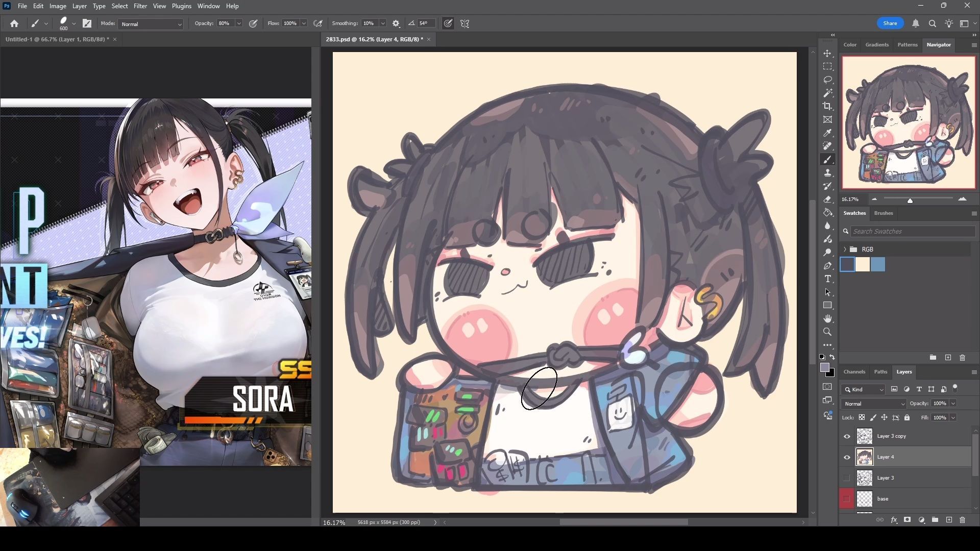Screen dimensions: 980x551
Task: Hide the Layer 3 copy layer
Action: tap(847, 436)
